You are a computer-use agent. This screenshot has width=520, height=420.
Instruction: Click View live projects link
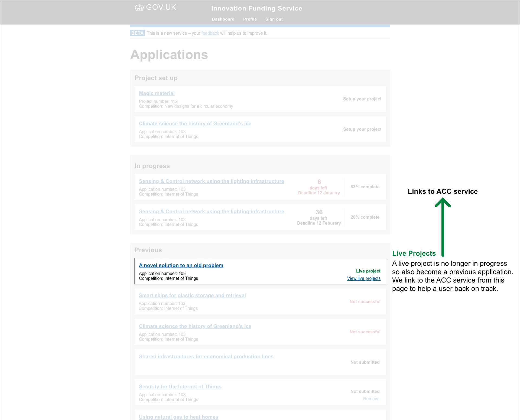point(364,278)
